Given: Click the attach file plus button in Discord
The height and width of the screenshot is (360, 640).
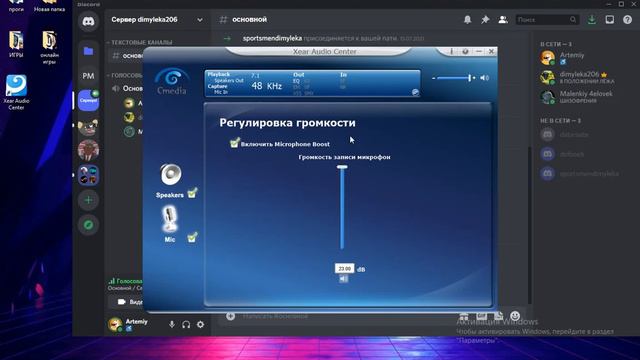Looking at the screenshot, I should [231, 316].
